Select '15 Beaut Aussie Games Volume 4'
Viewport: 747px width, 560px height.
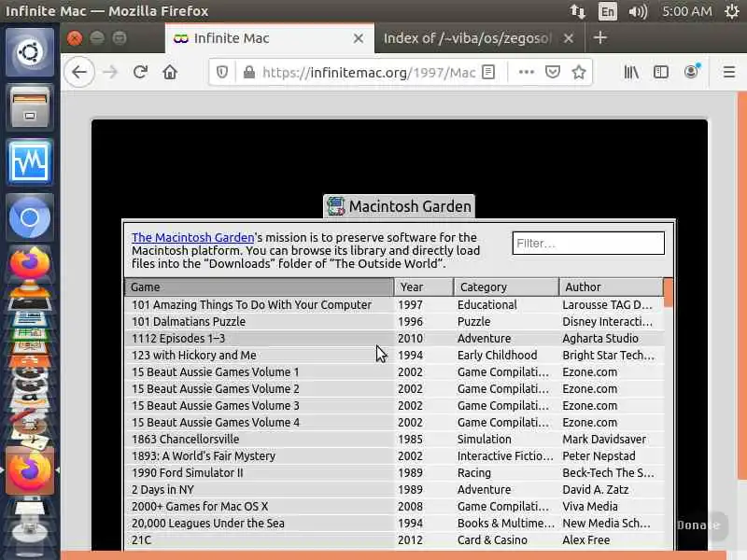pos(393,423)
